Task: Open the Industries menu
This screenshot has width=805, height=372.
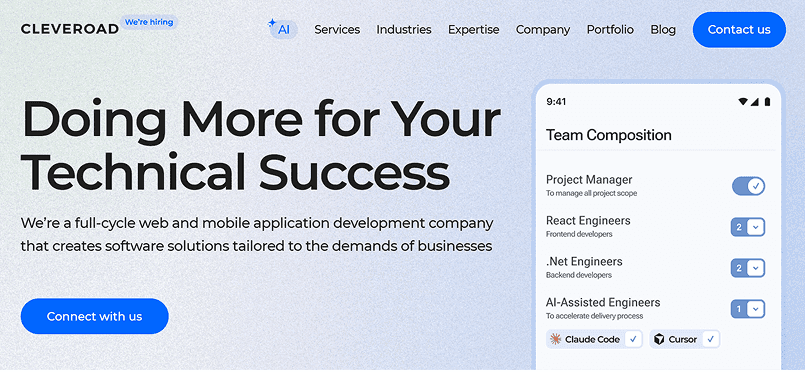Action: [x=404, y=30]
